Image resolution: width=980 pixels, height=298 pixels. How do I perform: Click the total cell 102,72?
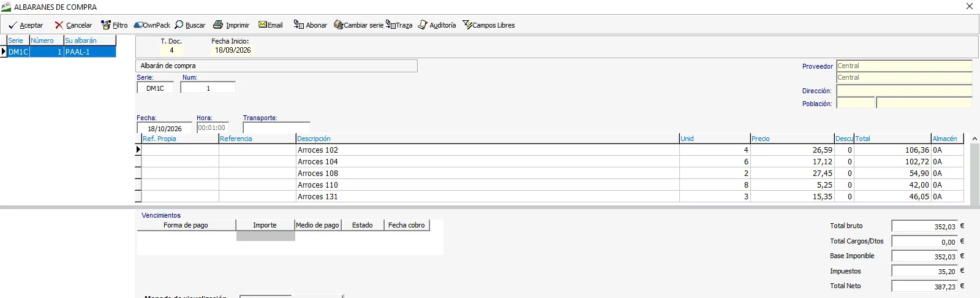[892, 162]
